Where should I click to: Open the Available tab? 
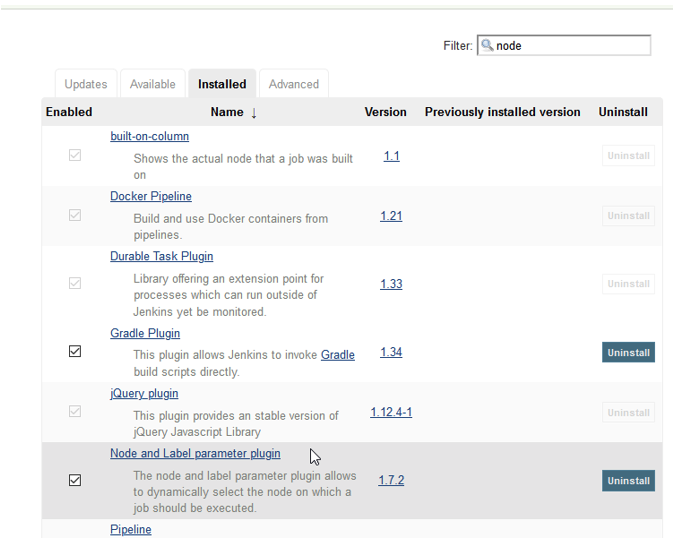click(x=153, y=84)
